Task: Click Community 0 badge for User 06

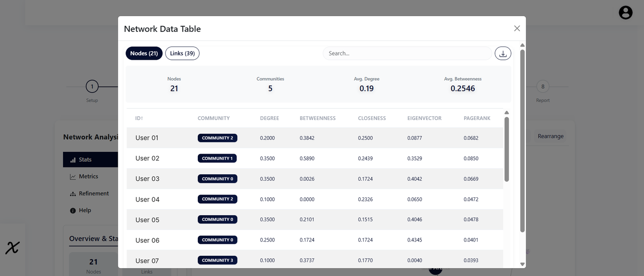Action: pyautogui.click(x=218, y=240)
